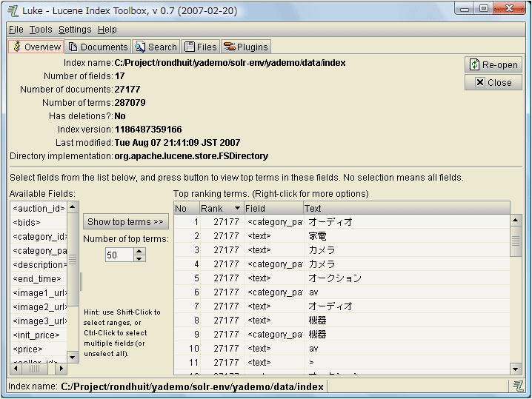Select the <price> field
Viewport: 532px width, 399px height.
coord(39,349)
